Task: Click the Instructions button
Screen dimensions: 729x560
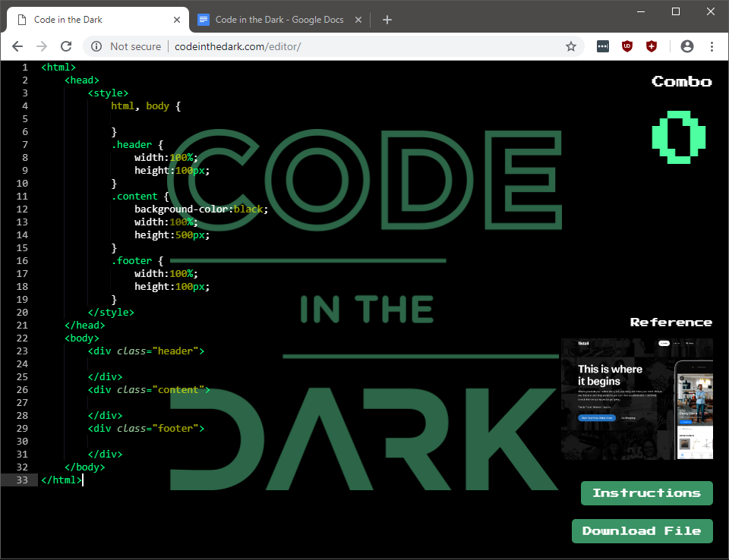Action: tap(646, 492)
